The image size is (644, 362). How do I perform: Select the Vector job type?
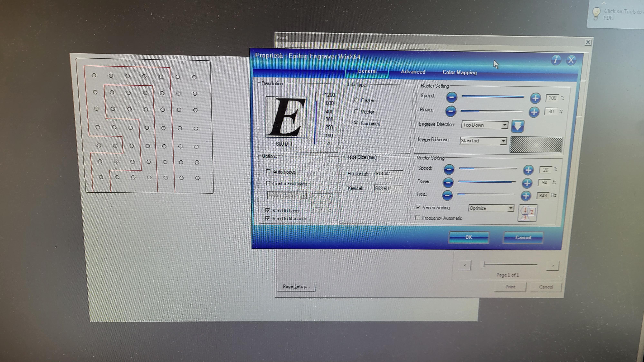[x=356, y=111]
